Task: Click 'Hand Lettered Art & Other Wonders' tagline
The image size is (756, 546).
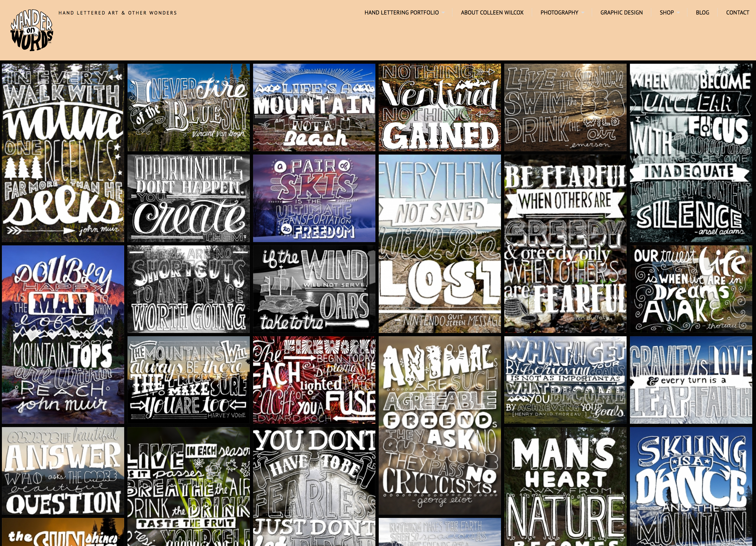Action: point(118,13)
